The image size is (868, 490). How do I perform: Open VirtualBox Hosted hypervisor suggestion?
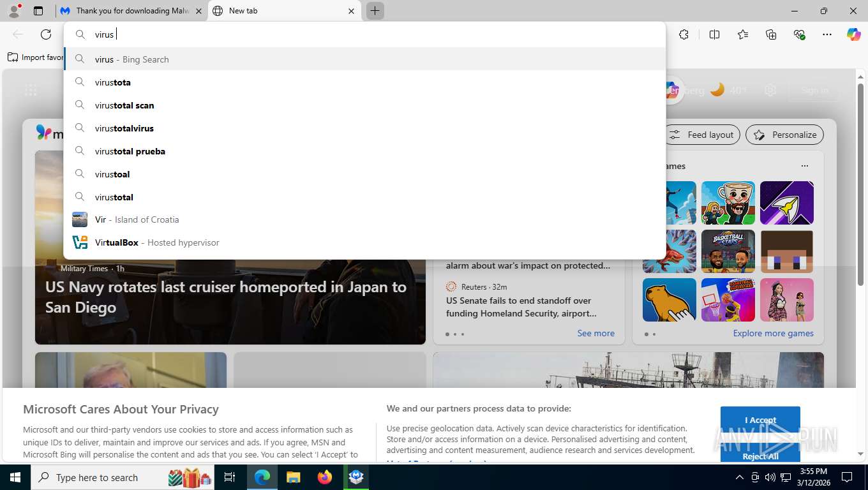[x=364, y=242]
